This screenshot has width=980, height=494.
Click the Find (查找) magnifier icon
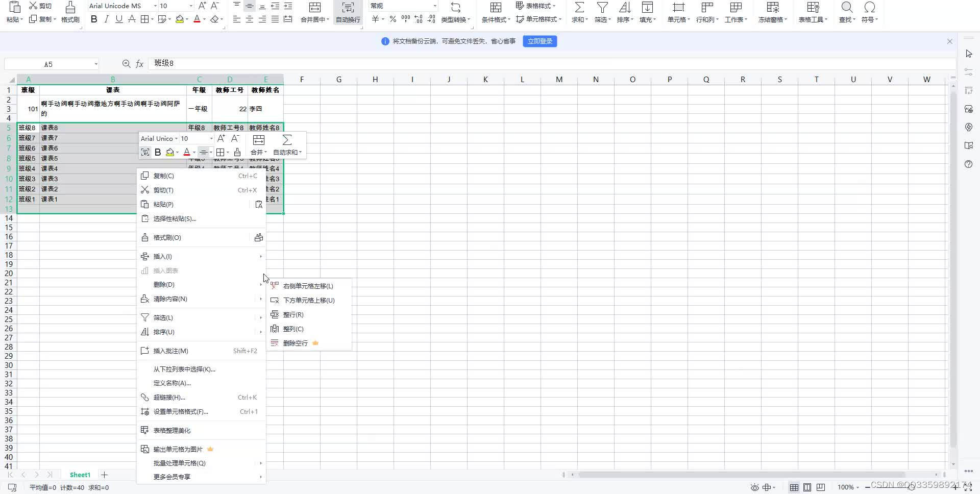click(847, 7)
